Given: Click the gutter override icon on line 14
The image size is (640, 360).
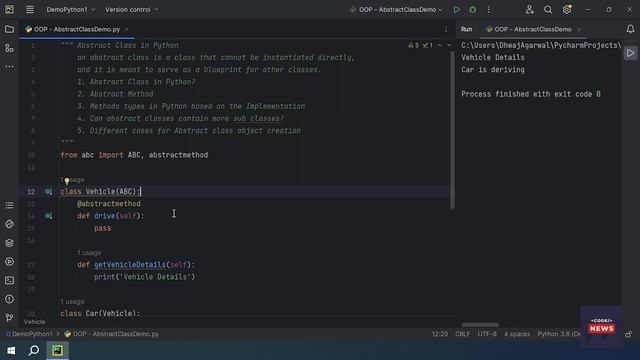Looking at the screenshot, I should point(49,216).
